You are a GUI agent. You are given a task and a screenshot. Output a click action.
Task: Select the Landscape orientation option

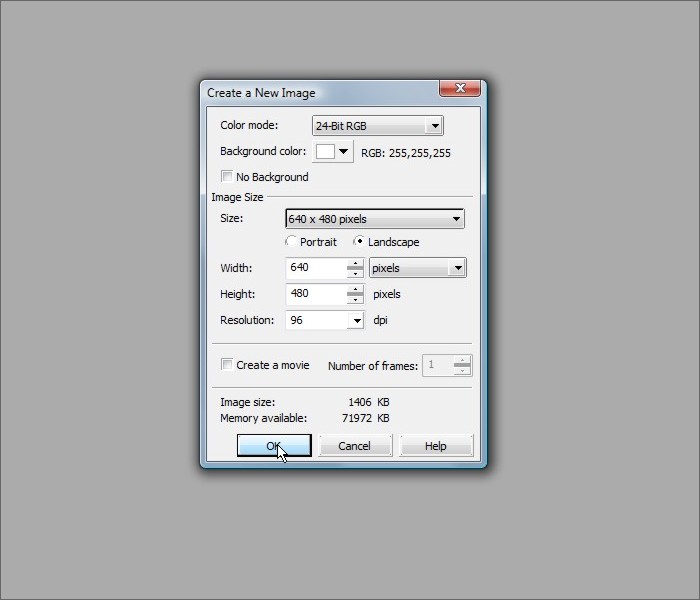359,242
